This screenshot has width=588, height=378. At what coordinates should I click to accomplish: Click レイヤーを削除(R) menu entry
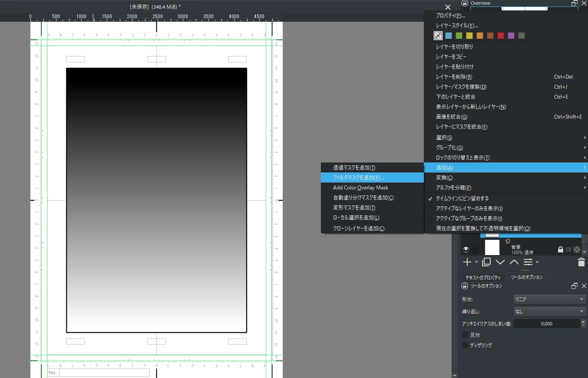(x=506, y=76)
